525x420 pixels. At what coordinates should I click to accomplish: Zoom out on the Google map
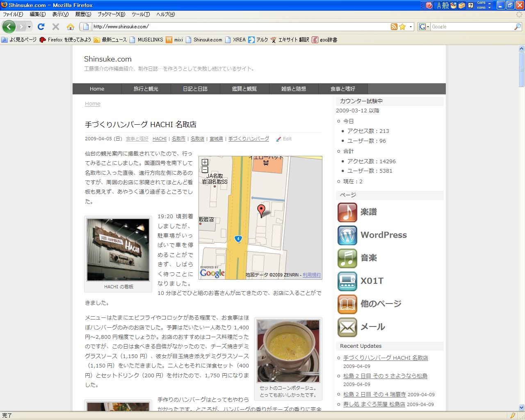205,169
